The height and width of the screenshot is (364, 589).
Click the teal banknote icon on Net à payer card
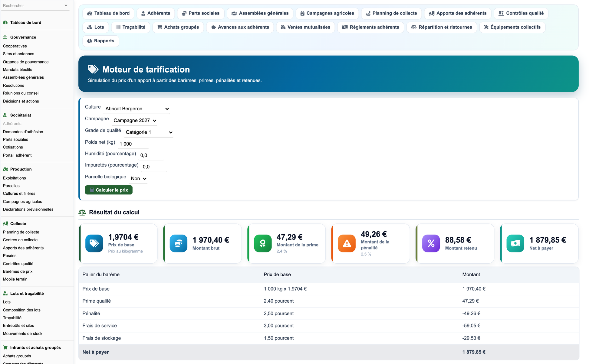coord(515,243)
